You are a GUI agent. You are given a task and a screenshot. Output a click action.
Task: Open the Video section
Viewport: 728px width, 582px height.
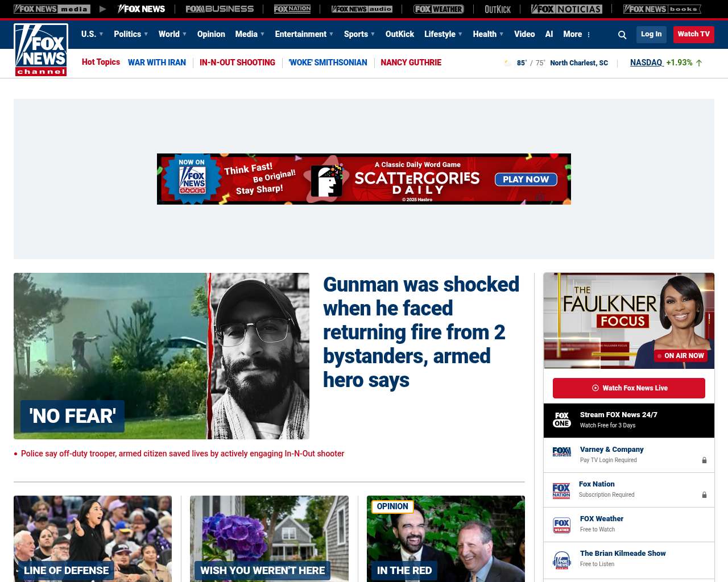(x=524, y=34)
